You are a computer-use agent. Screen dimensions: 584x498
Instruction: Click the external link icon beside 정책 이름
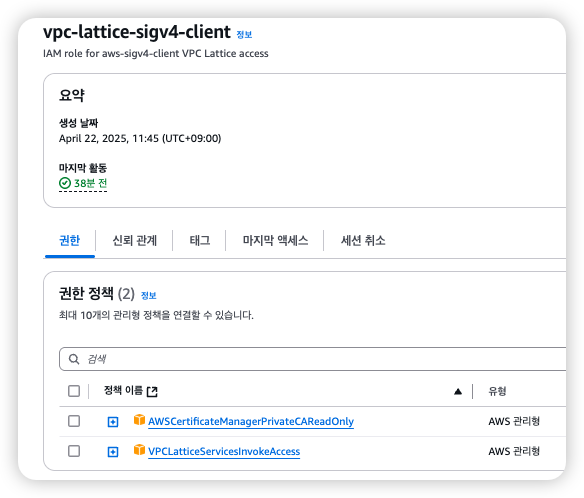pos(152,391)
